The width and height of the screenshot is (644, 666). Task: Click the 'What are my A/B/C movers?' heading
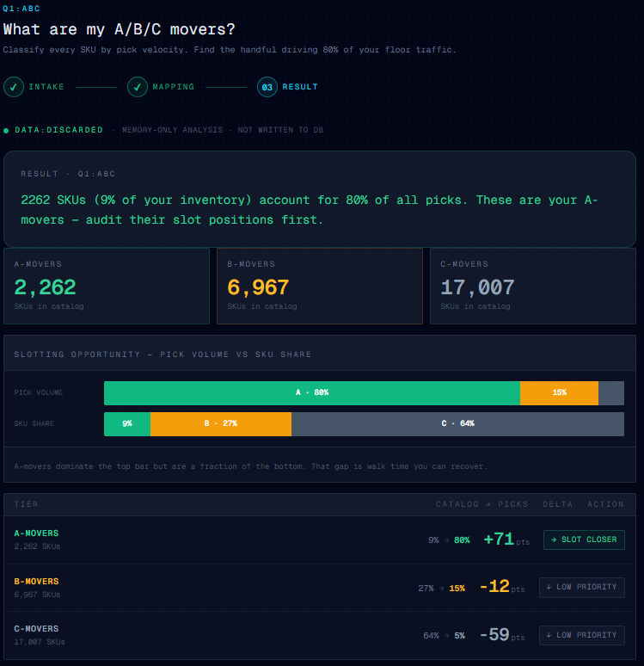120,29
